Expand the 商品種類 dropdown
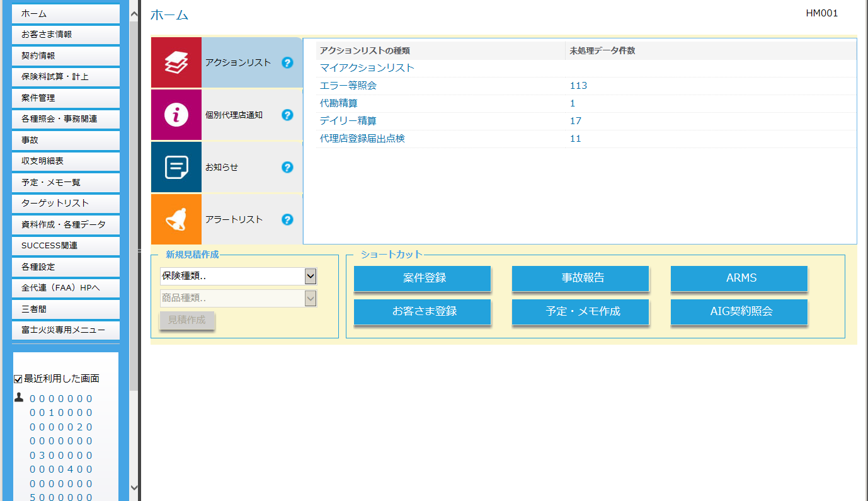Viewport: 868px width, 501px height. click(x=310, y=298)
